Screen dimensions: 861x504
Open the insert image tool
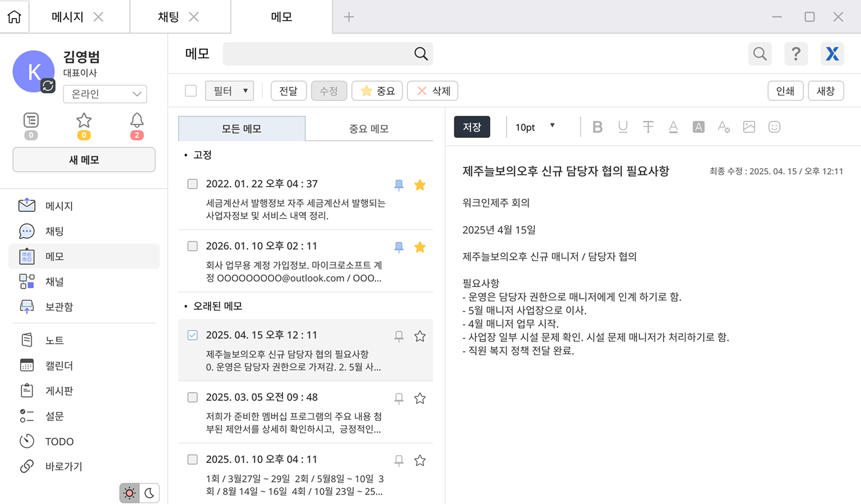[749, 127]
